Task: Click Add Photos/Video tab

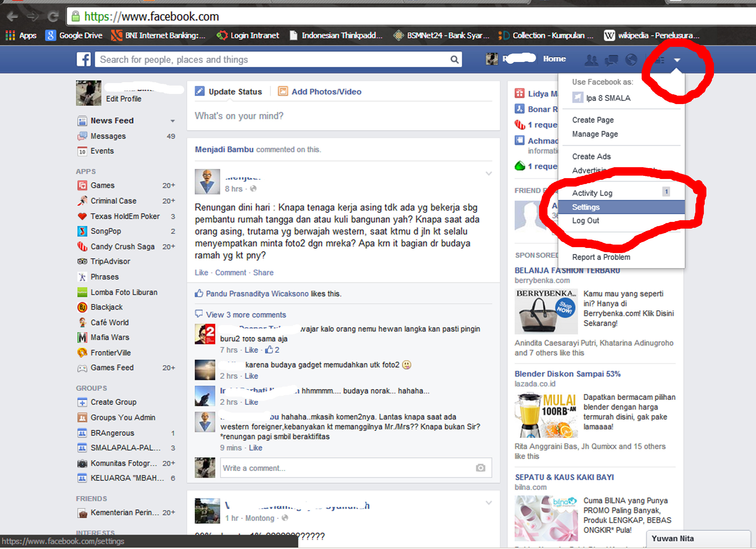Action: pyautogui.click(x=319, y=92)
